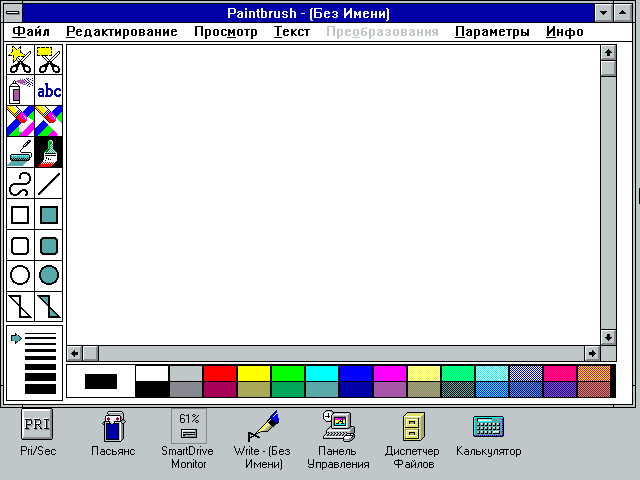Expand the Параметры menu
640x480 pixels.
[492, 32]
